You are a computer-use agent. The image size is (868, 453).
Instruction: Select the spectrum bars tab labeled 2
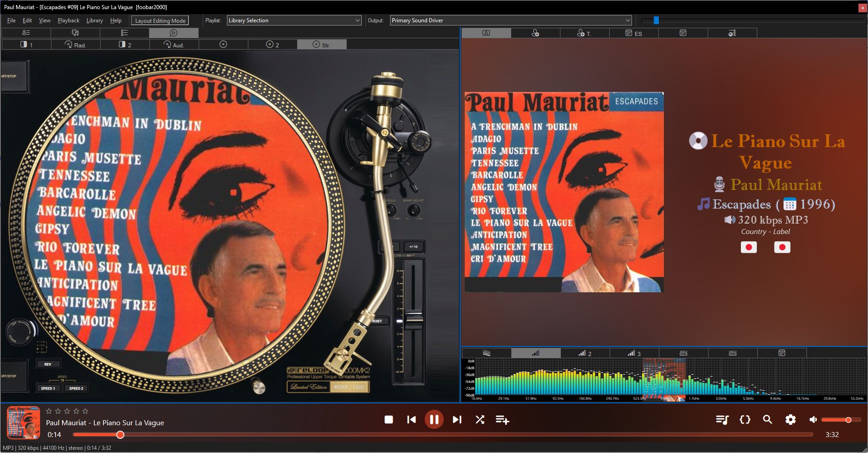point(585,353)
